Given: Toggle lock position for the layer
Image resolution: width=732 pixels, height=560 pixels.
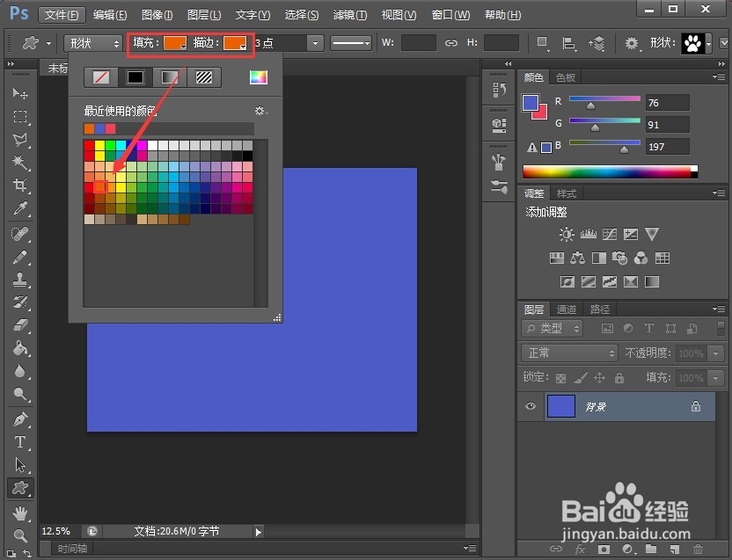Looking at the screenshot, I should pos(597,375).
